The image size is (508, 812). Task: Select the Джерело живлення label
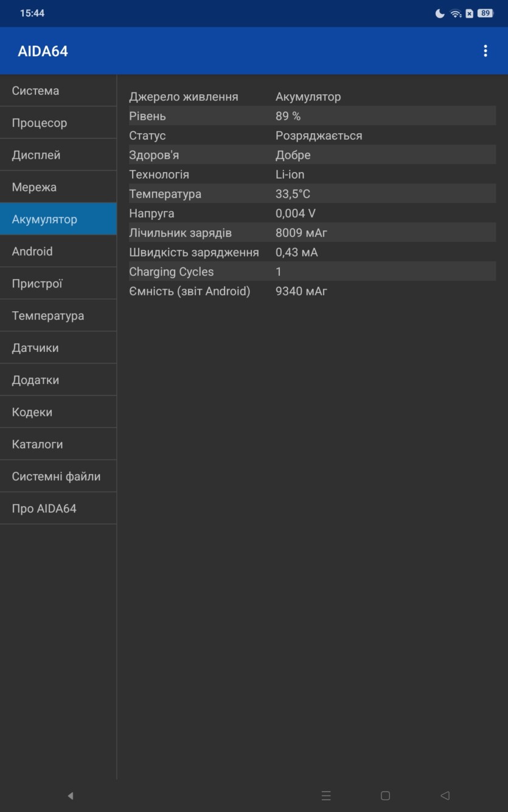(184, 97)
